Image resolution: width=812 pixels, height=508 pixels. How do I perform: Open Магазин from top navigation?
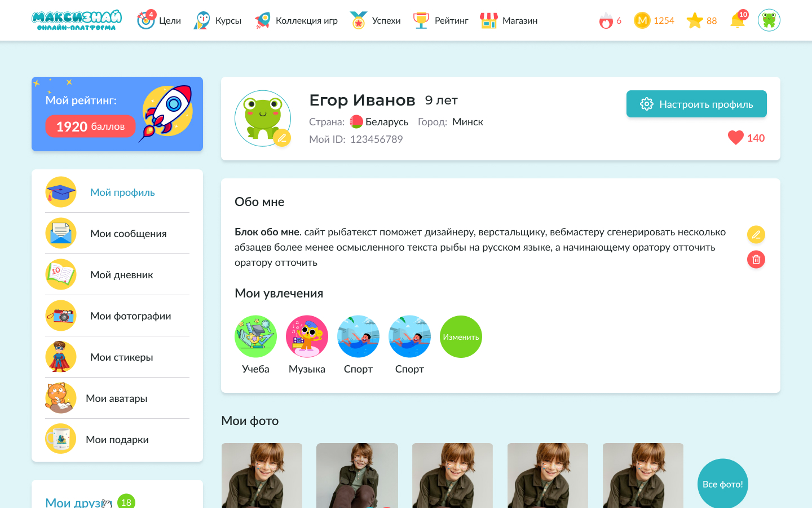pyautogui.click(x=509, y=20)
